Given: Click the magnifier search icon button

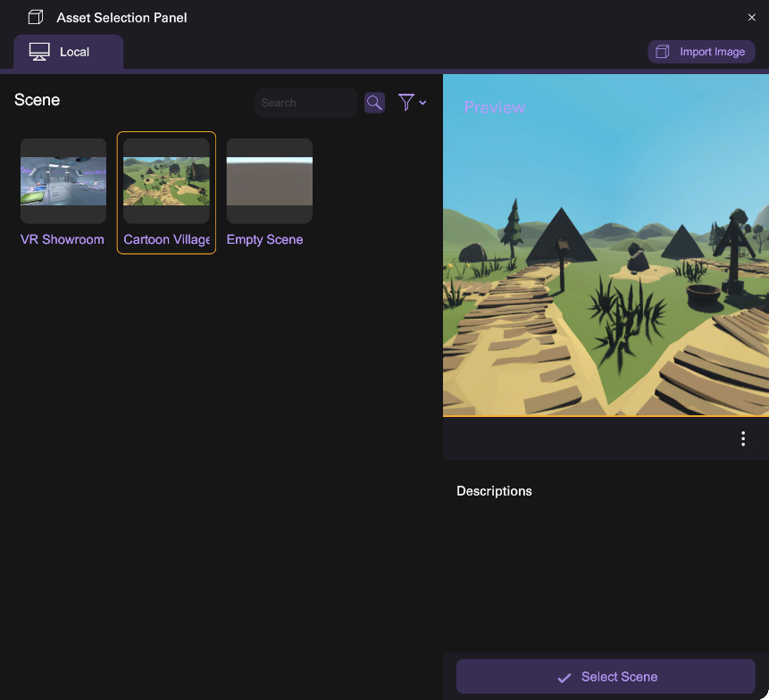Looking at the screenshot, I should coord(374,103).
